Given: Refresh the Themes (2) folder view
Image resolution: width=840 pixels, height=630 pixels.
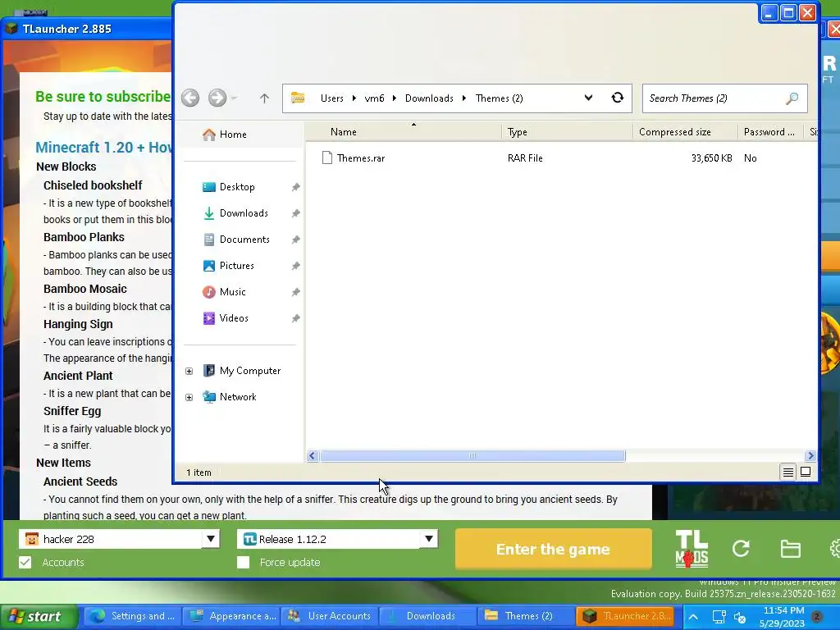Looking at the screenshot, I should (617, 98).
